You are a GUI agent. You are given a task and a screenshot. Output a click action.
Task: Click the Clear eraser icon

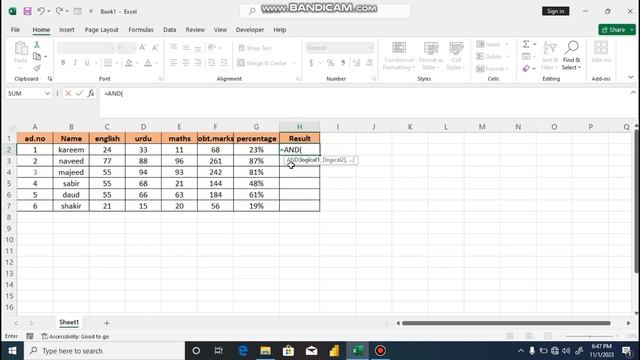(526, 69)
